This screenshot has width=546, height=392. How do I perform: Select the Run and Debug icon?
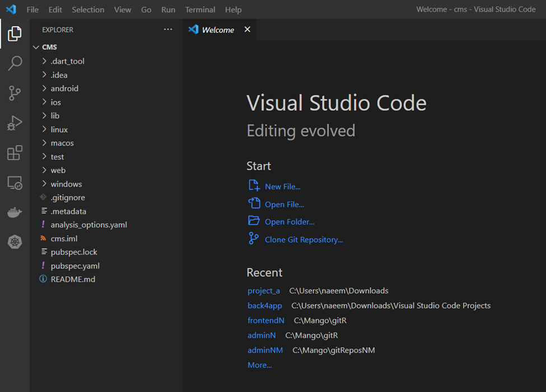tap(15, 123)
